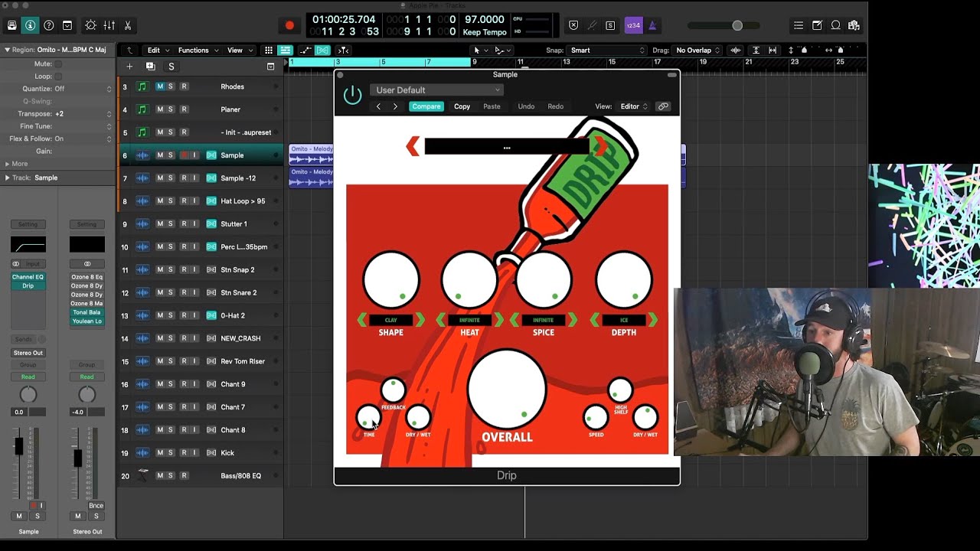The width and height of the screenshot is (980, 551).
Task: Open the Loop Browser button
Action: (835, 25)
